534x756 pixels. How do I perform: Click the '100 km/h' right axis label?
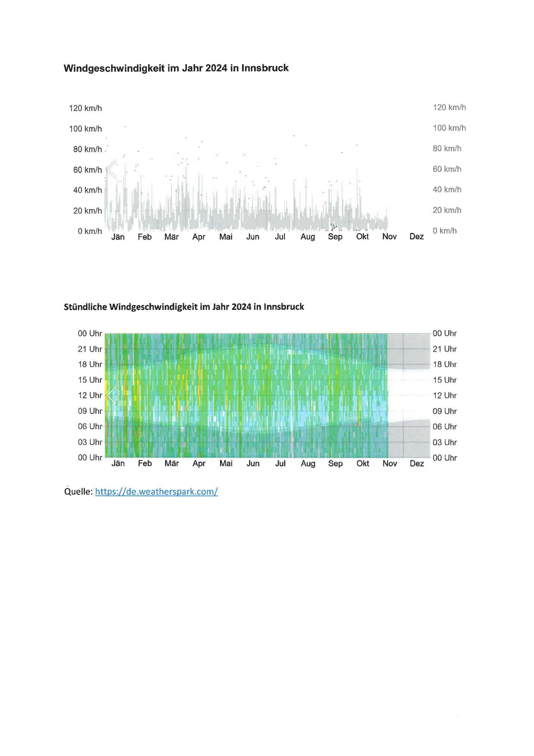click(x=449, y=128)
